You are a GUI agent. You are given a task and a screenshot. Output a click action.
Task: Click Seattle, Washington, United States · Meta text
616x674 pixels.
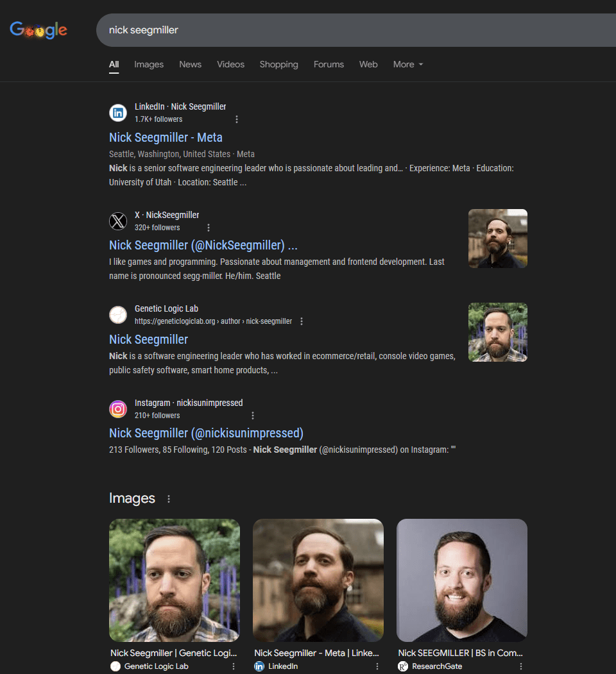[182, 154]
